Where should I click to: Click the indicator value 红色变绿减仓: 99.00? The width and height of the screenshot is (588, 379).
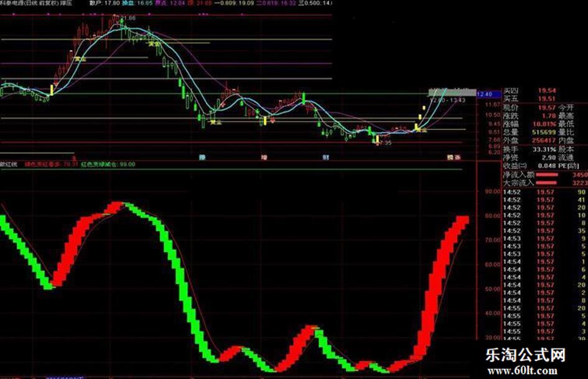click(x=108, y=164)
